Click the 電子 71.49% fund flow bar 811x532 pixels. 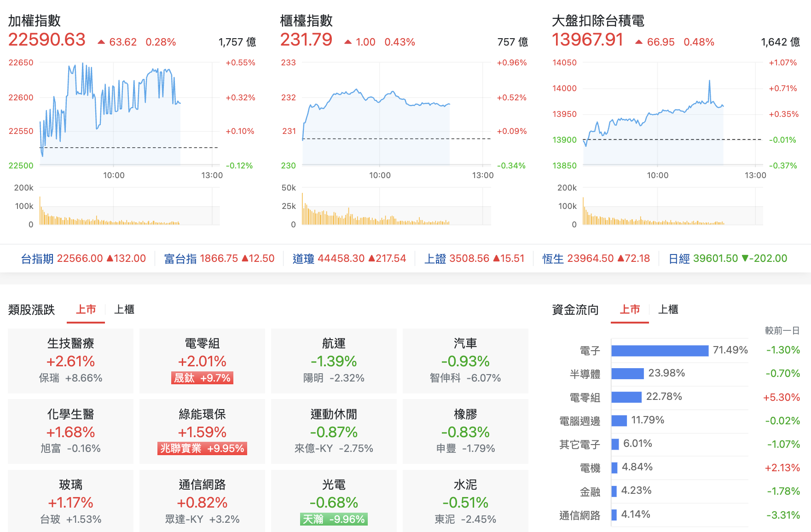pos(660,351)
